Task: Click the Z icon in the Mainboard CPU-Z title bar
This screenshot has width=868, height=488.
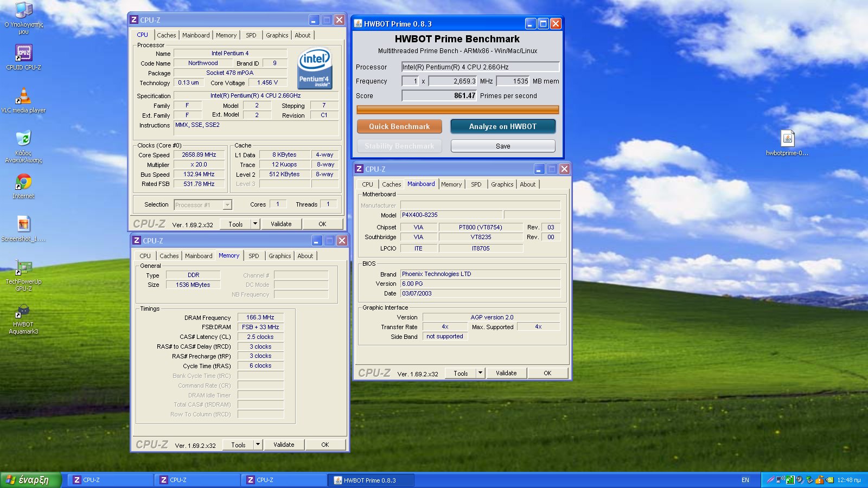Action: point(359,169)
